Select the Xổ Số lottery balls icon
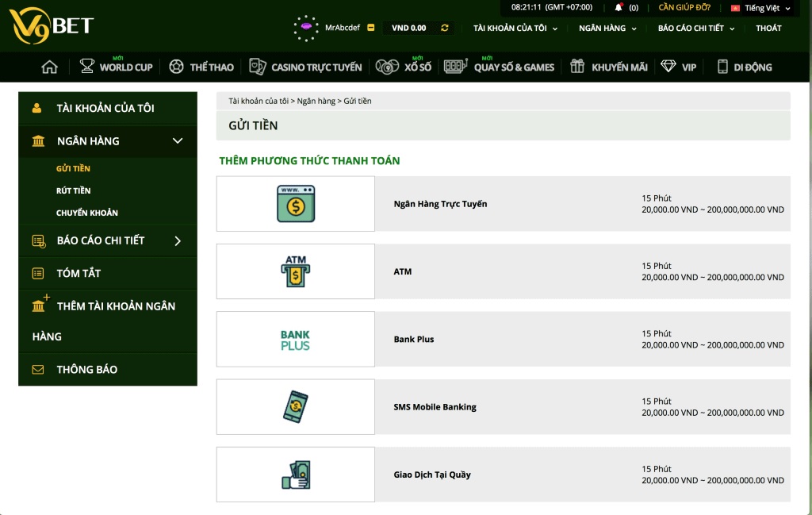The height and width of the screenshot is (515, 812). click(386, 68)
